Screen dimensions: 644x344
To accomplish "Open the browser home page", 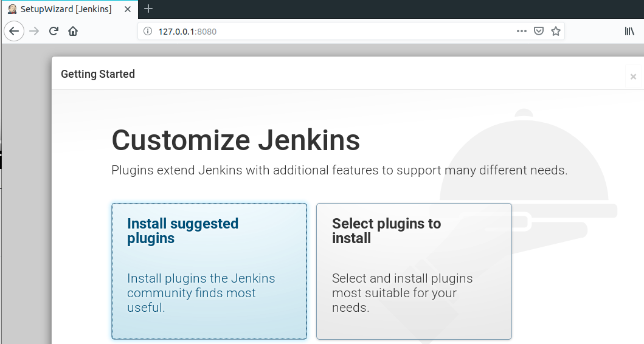I will click(x=73, y=31).
